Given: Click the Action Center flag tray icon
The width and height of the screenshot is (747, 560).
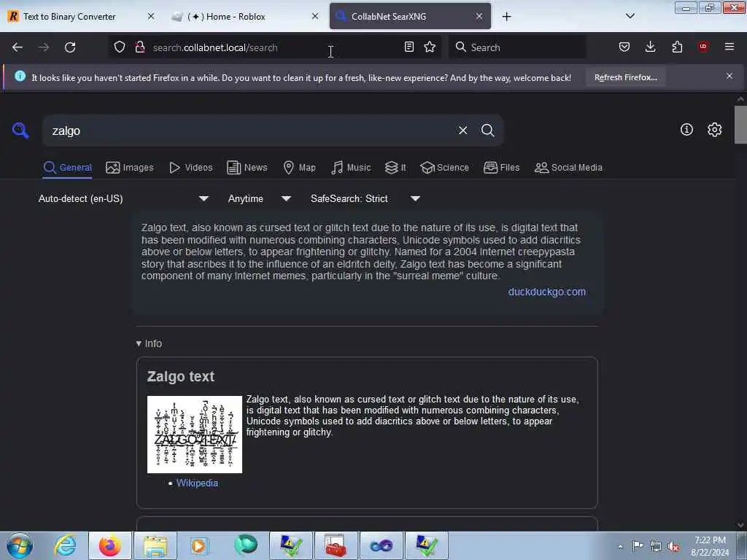Looking at the screenshot, I should click(638, 545).
